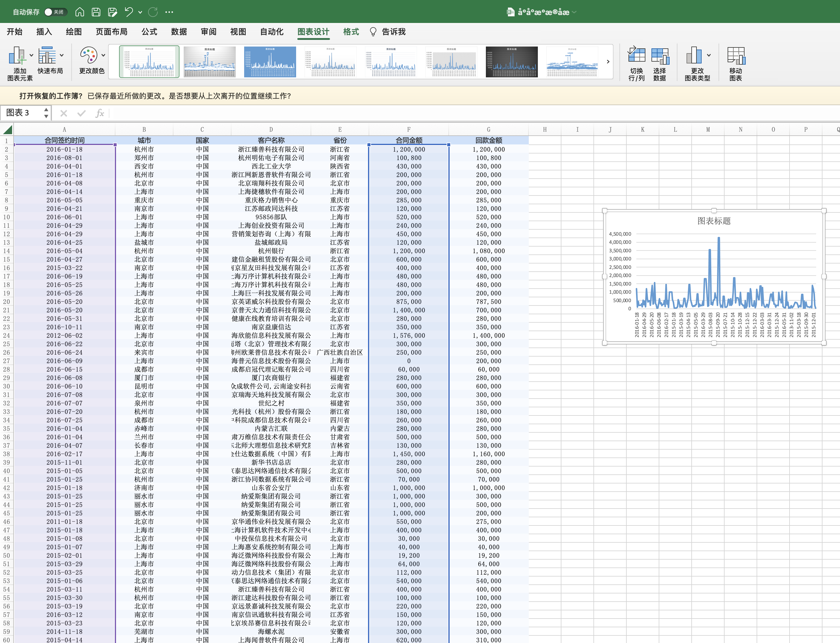
Task: Open the 数据 ribbon tab
Action: pos(179,32)
